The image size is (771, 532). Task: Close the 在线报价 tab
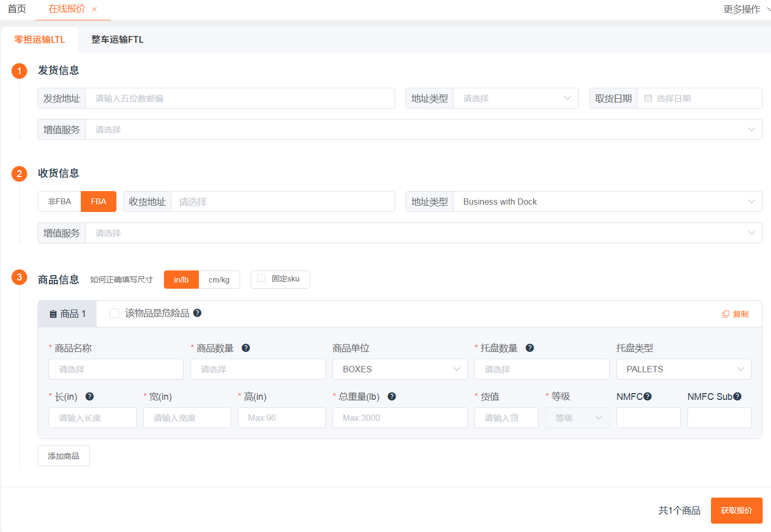pos(94,9)
